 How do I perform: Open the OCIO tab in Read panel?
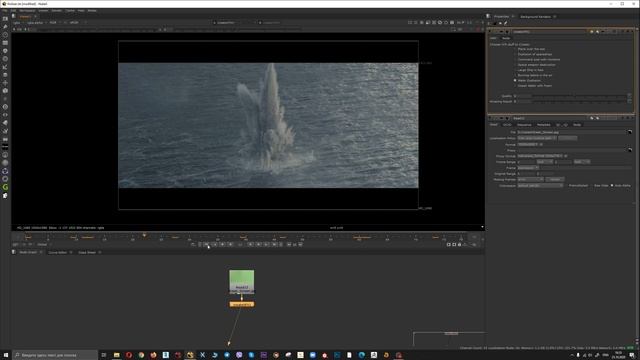[x=507, y=124]
